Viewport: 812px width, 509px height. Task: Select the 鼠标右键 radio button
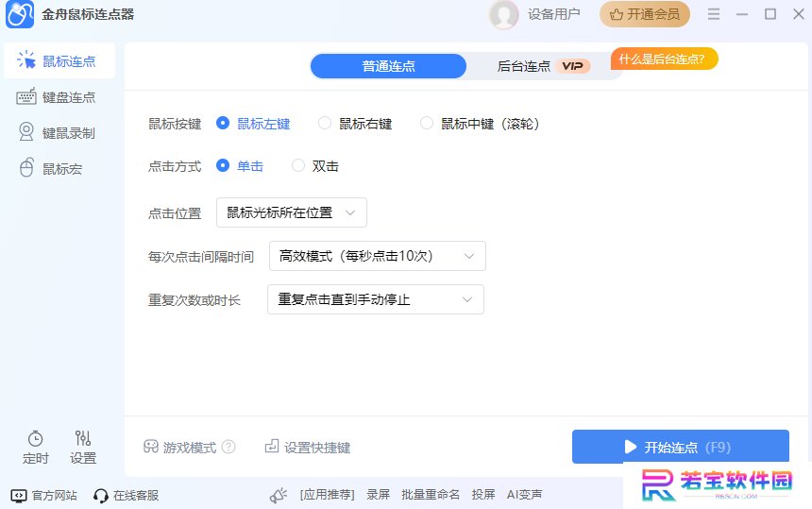coord(325,123)
